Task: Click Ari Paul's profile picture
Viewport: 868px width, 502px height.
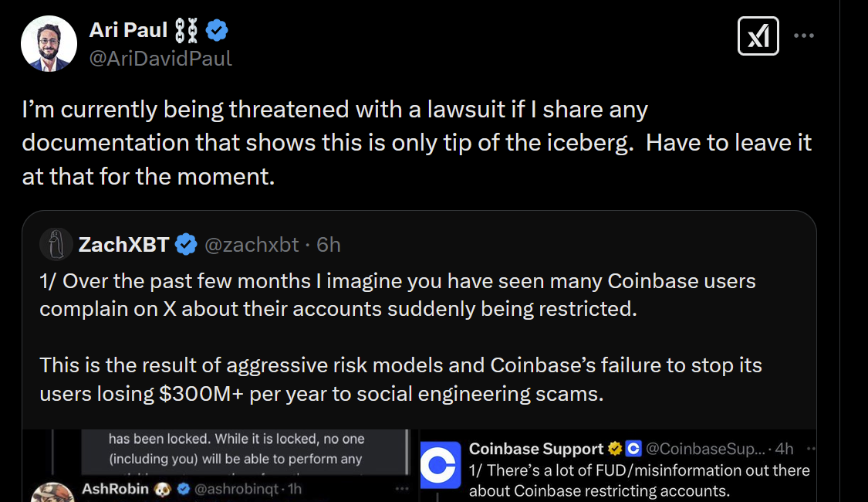Action: click(x=49, y=43)
